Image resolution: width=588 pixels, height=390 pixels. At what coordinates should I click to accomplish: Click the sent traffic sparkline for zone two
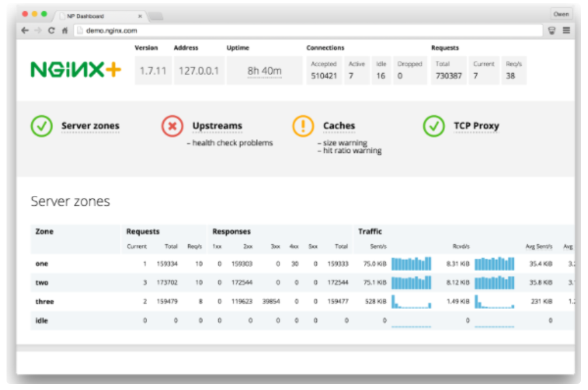coord(412,282)
